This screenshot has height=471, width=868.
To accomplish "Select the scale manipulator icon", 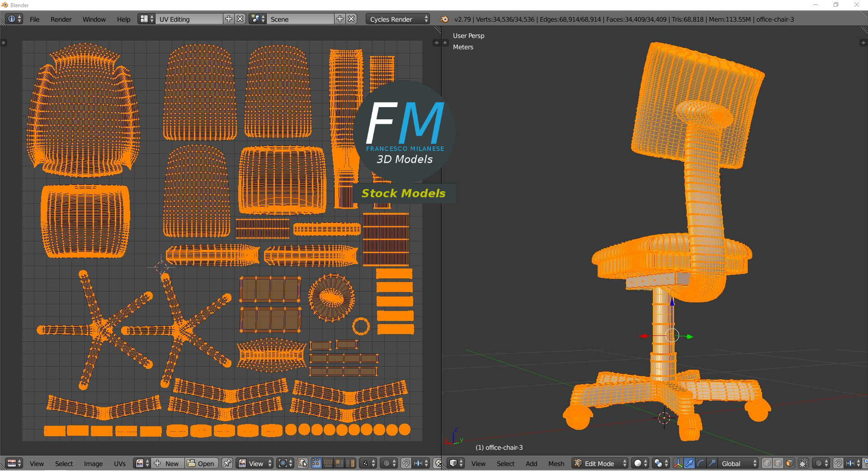I will click(x=712, y=463).
